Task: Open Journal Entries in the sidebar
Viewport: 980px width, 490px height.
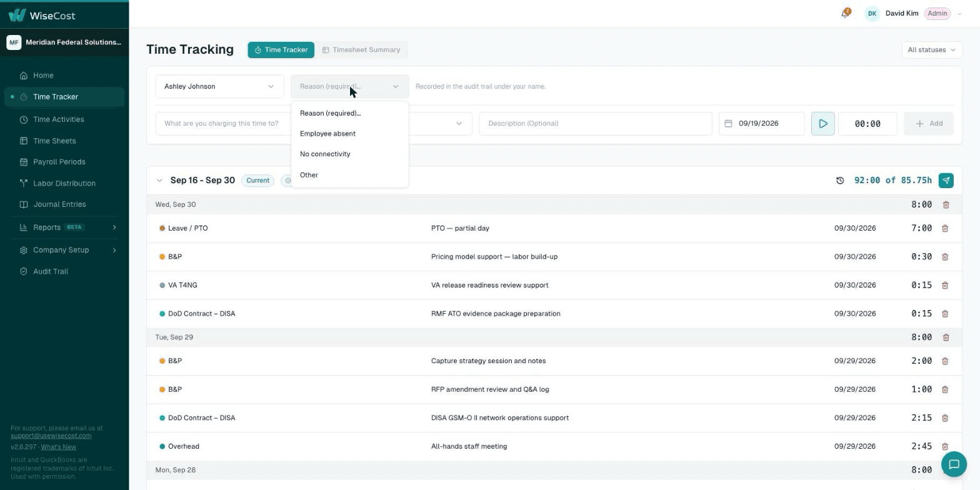Action: pos(64,204)
